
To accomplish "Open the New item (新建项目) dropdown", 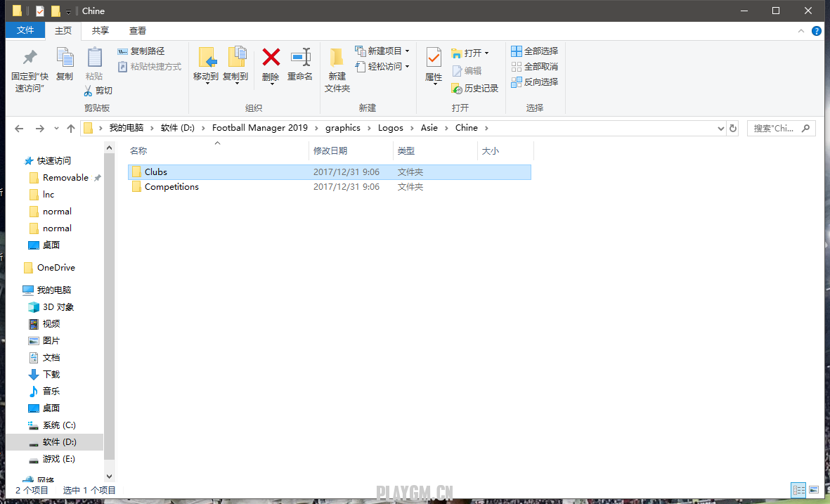I will tap(382, 51).
